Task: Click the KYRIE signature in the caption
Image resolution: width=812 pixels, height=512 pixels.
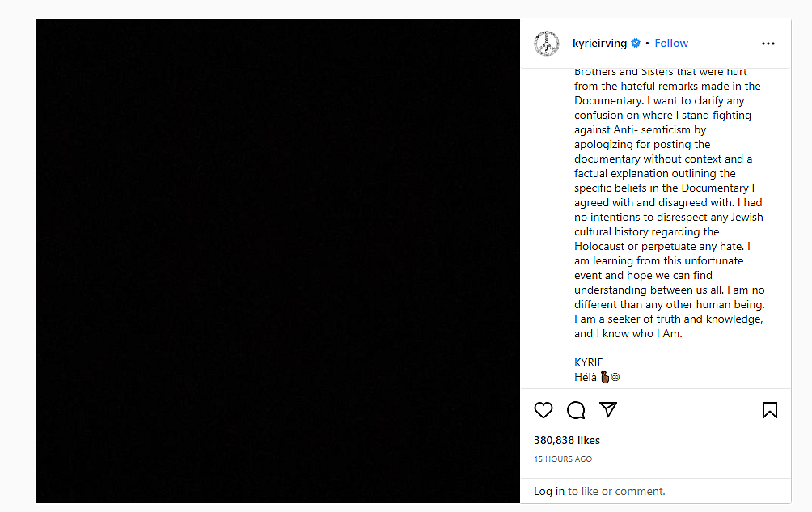Action: tap(589, 362)
